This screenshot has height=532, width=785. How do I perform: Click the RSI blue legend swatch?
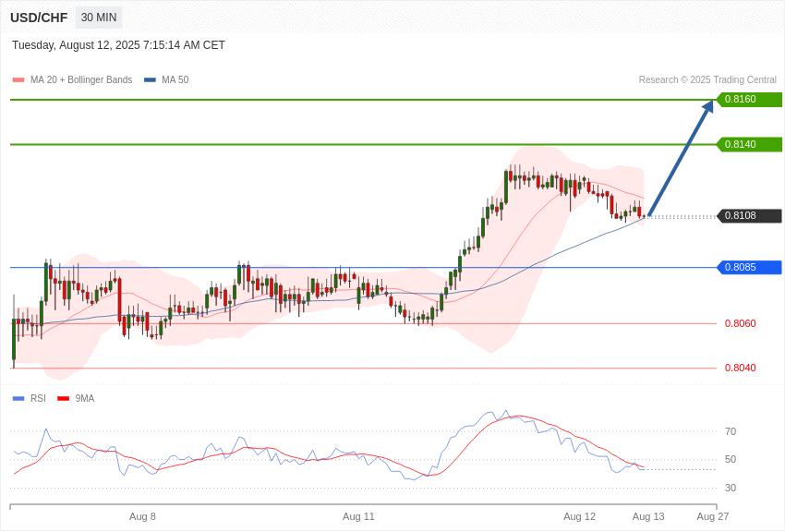pos(18,398)
